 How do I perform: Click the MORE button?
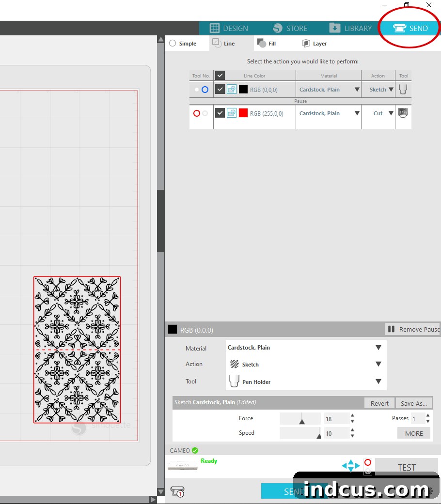(414, 433)
